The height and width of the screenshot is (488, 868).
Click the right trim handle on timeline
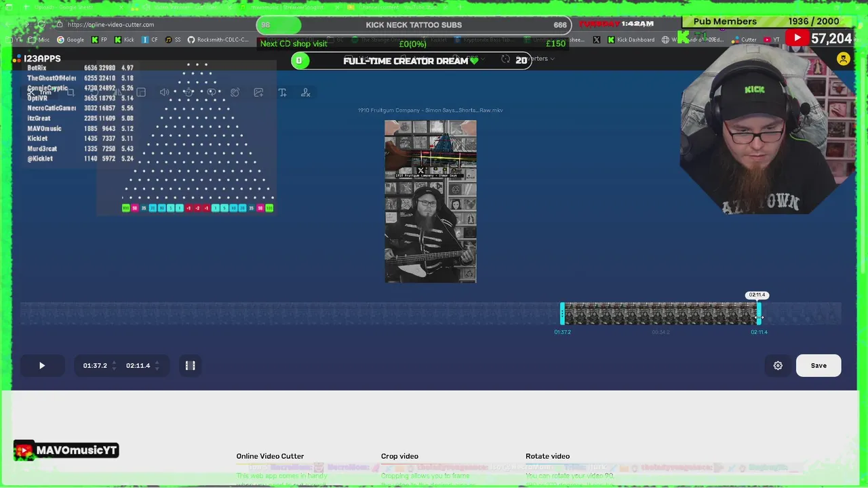pyautogui.click(x=758, y=313)
